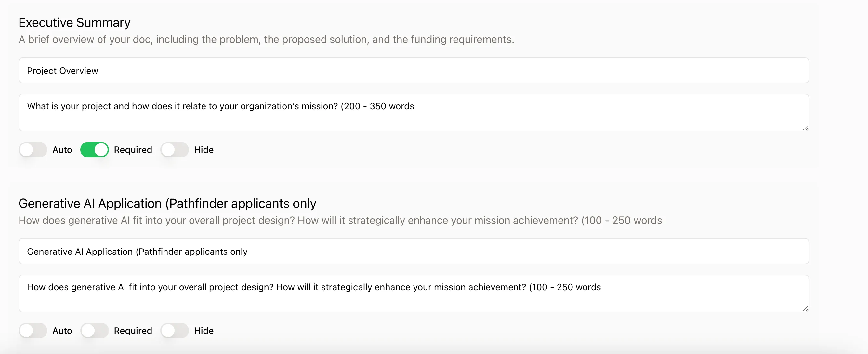Enable the Hide switch under Executive Summary
The height and width of the screenshot is (354, 868).
174,150
